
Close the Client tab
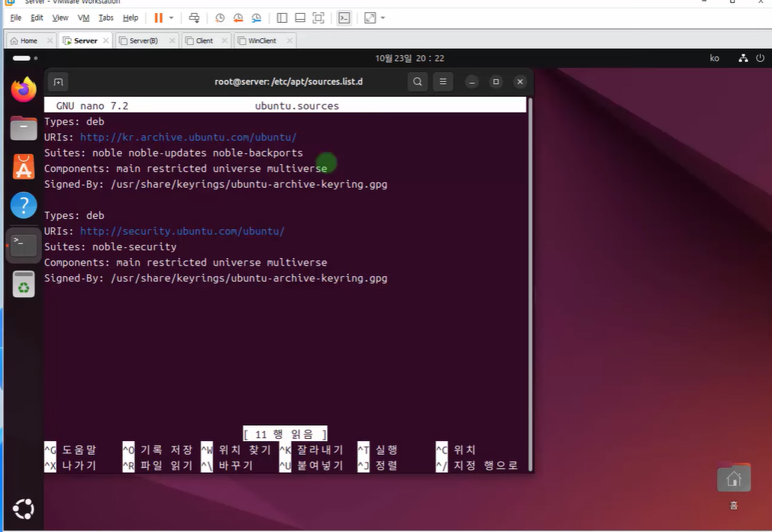pos(224,41)
